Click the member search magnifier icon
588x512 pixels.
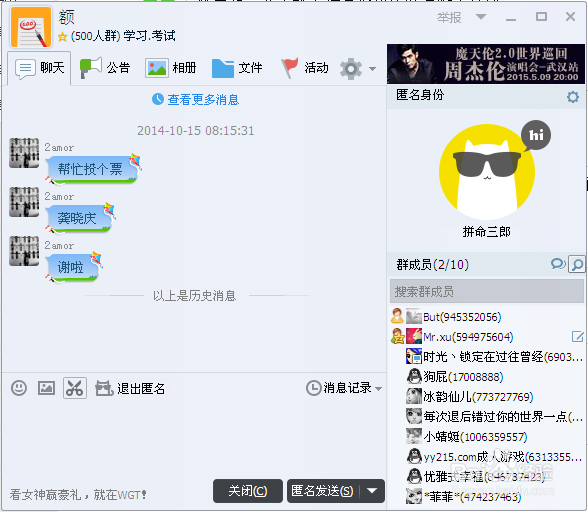click(x=577, y=264)
